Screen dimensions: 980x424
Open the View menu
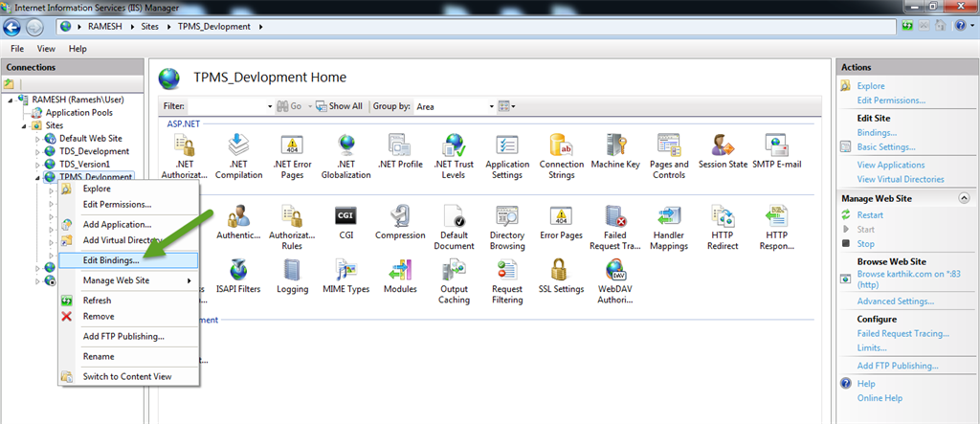(46, 48)
